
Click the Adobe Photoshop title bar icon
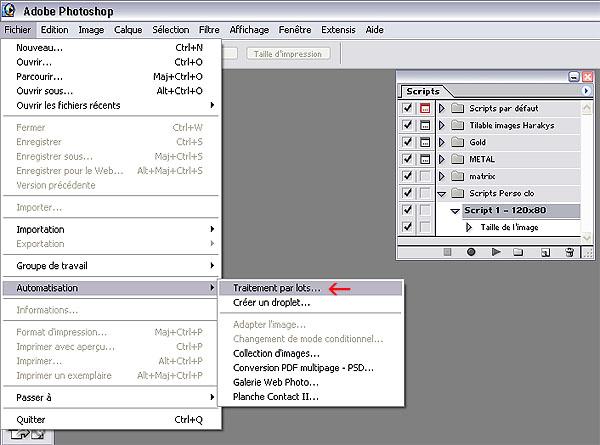click(8, 10)
